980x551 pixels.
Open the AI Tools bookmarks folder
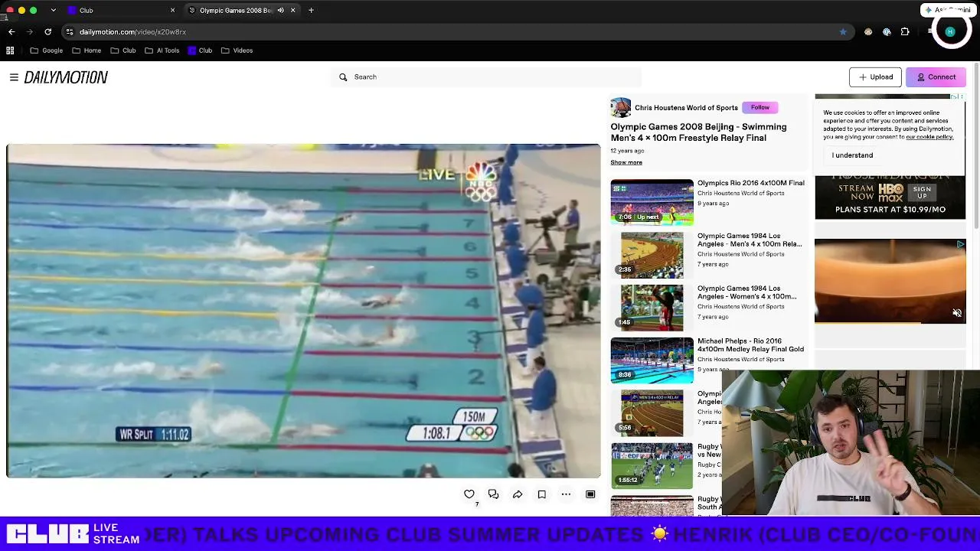tap(162, 51)
